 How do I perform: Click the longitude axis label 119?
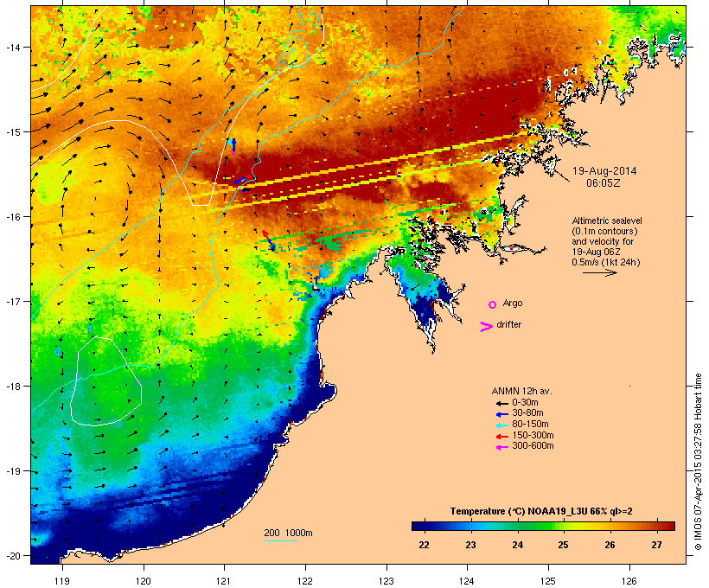coord(62,581)
